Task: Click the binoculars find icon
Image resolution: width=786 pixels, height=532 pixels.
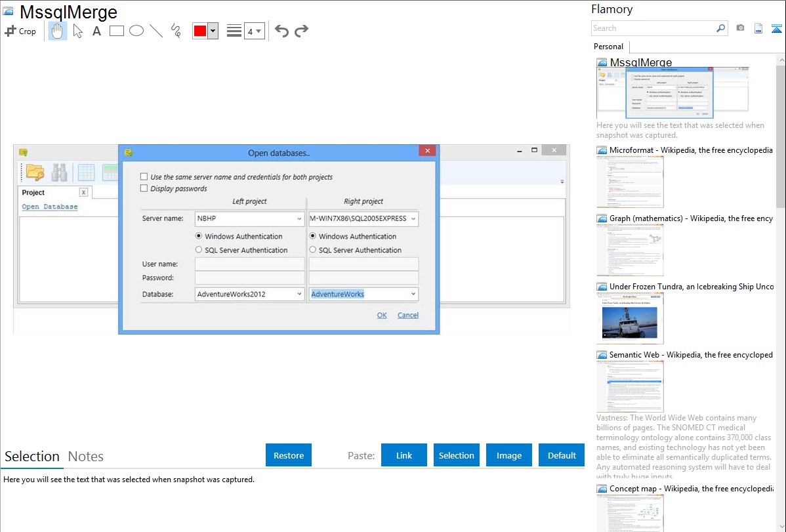Action: pyautogui.click(x=60, y=172)
